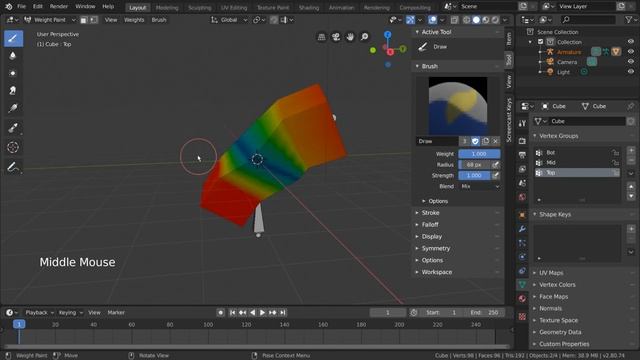Open the Modifiers wrench properties tab
Screen dimensions: 640x360
point(522,229)
